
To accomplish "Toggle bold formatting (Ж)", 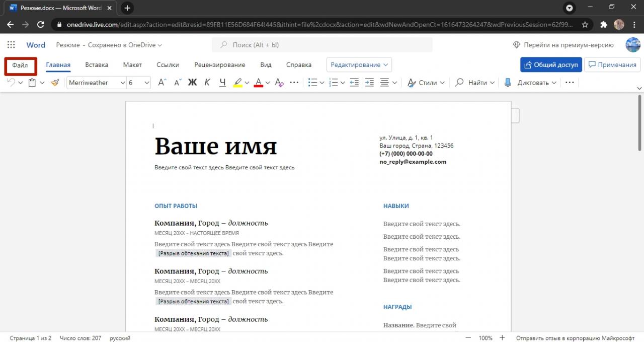I will 192,83.
